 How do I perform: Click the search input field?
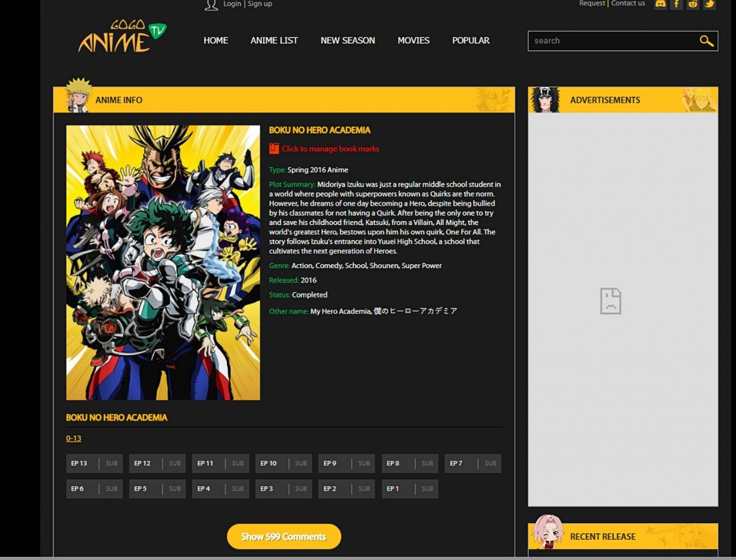[610, 41]
